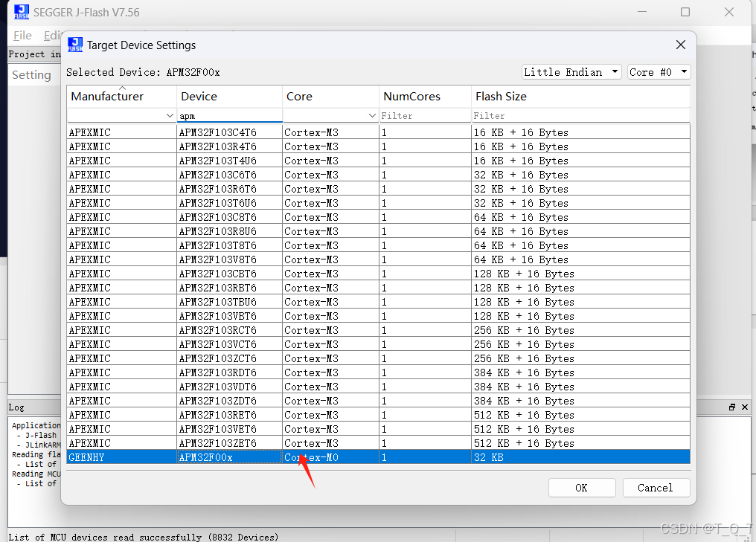The height and width of the screenshot is (542, 756).
Task: Click the 32 KB flash size cell of APM32F00x
Action: (x=580, y=457)
